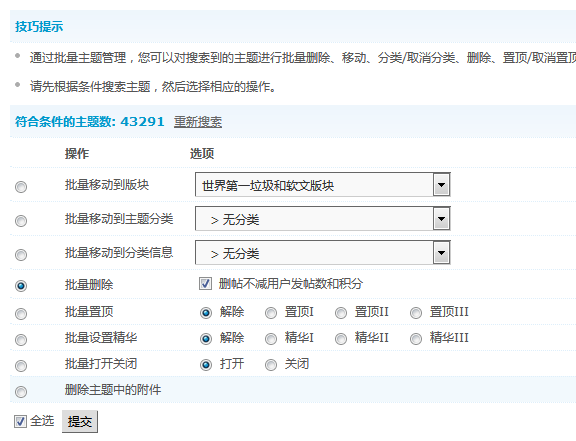576x441 pixels.
Task: Choose the 打开 option
Action: pos(206,365)
